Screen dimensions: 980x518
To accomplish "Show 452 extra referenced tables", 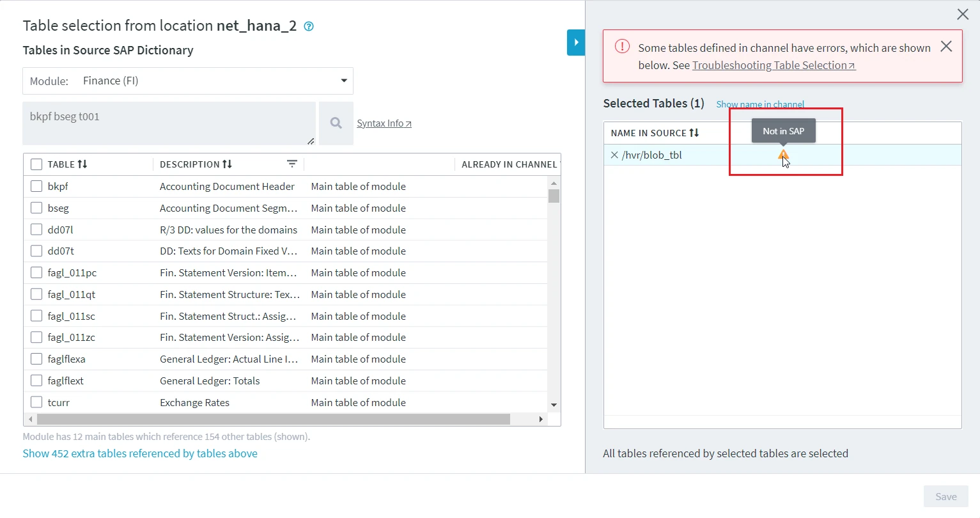I will pyautogui.click(x=140, y=453).
